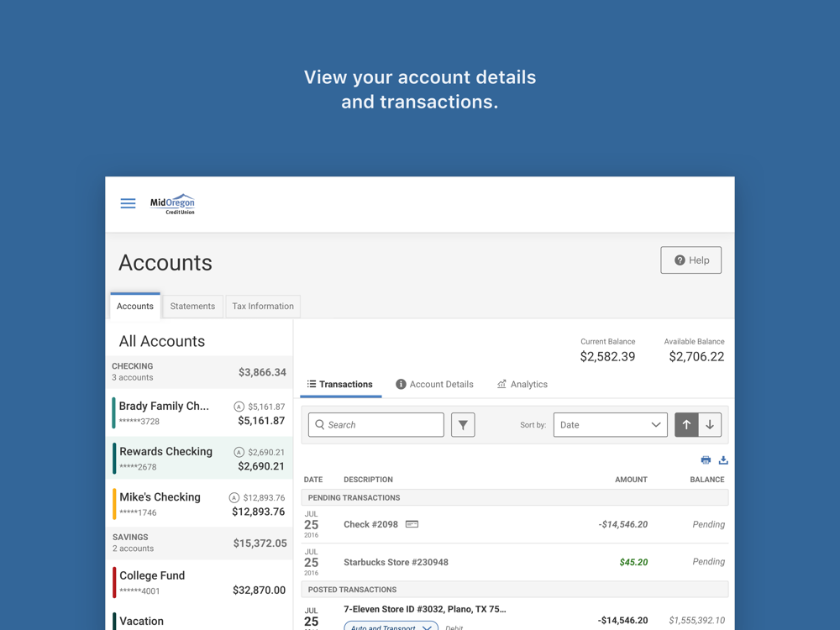Open the Tax Information tab

[x=263, y=307]
